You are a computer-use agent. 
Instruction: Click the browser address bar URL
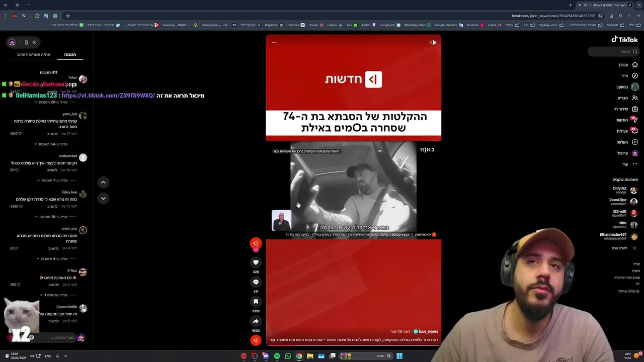click(553, 16)
